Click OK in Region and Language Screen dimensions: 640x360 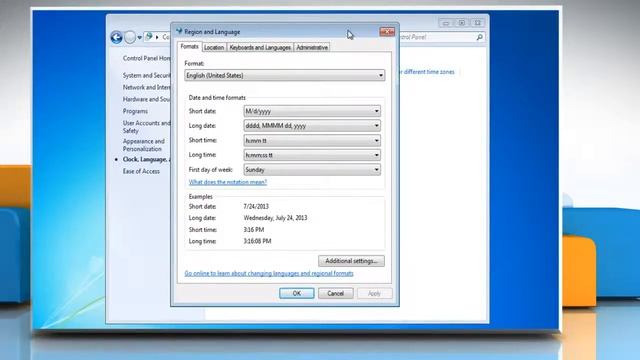tap(297, 293)
